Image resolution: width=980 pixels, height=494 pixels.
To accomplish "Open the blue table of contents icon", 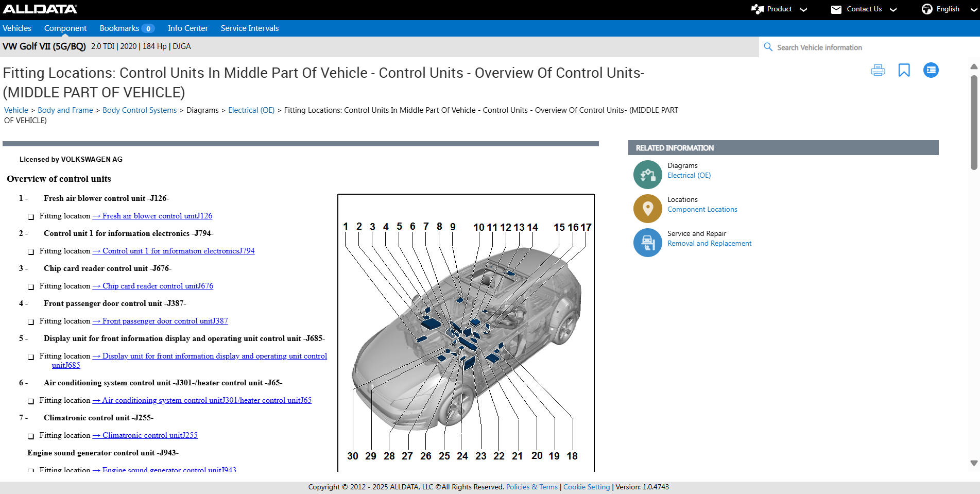I will pos(931,70).
